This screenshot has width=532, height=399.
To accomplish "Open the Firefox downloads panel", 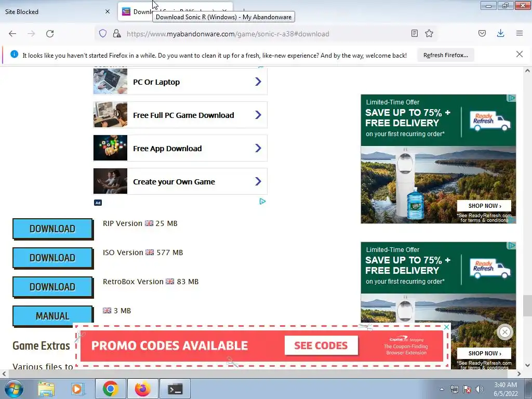I will click(x=500, y=33).
